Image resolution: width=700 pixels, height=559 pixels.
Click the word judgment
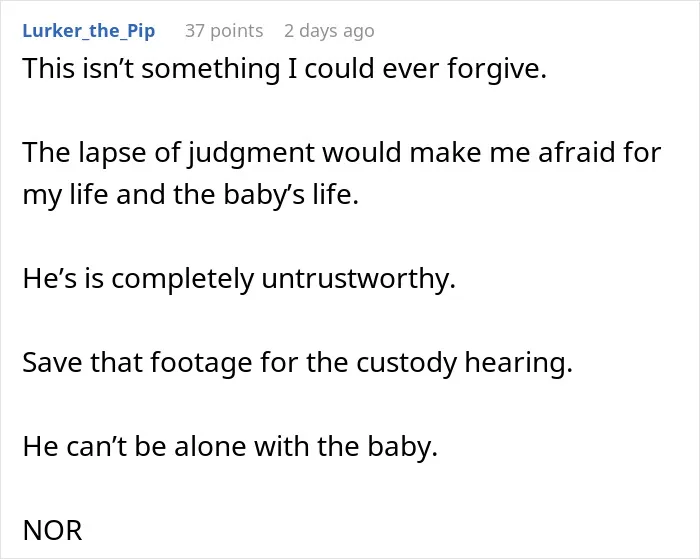pos(251,153)
